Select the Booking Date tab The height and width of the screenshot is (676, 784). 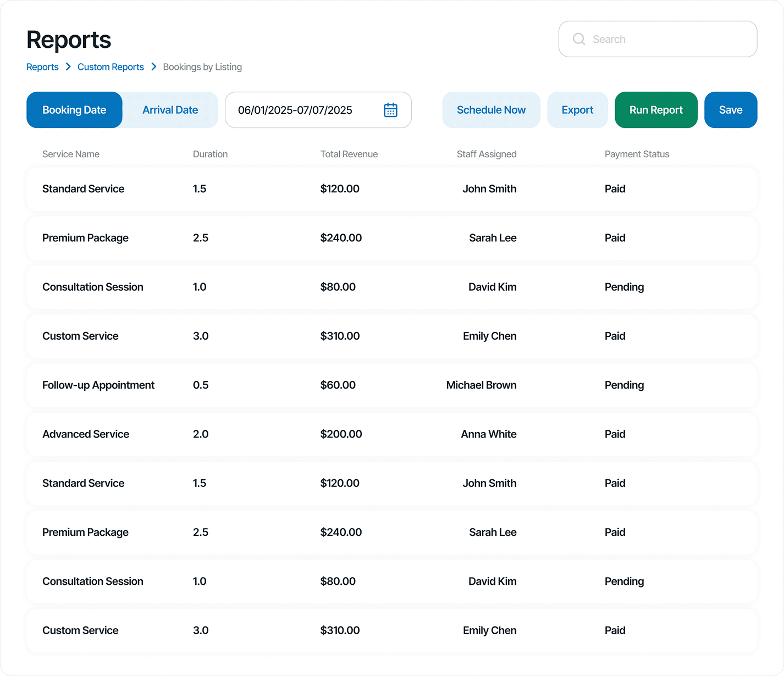point(74,110)
